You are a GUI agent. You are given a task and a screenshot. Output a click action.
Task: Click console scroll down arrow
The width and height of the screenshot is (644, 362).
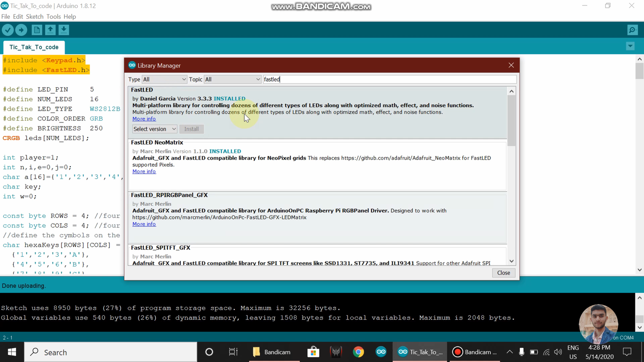pyautogui.click(x=640, y=327)
